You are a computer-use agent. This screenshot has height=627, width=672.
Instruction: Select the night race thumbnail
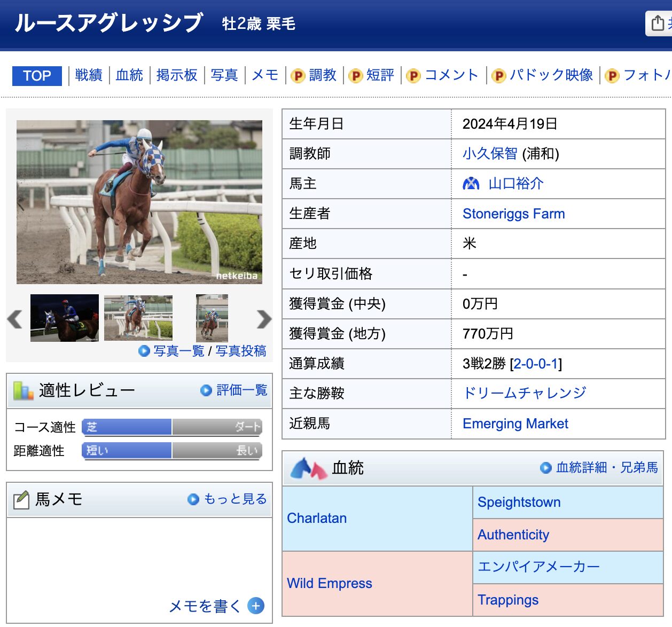[x=65, y=318]
